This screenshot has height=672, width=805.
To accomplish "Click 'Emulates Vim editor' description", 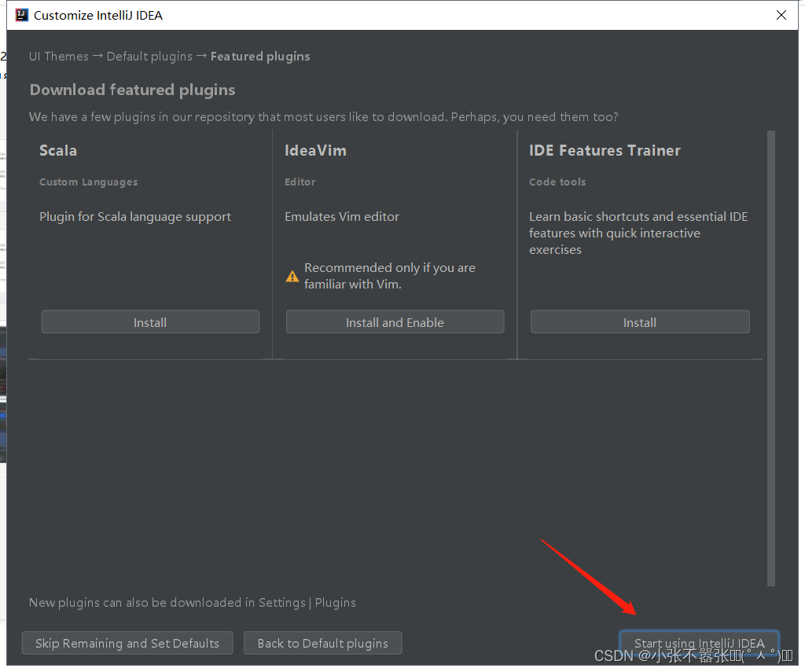I will coord(342,217).
